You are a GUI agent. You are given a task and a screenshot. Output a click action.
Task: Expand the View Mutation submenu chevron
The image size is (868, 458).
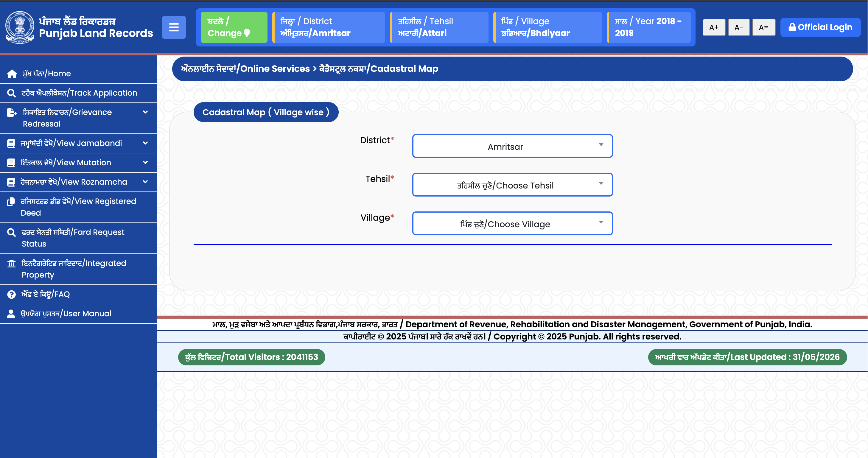tap(145, 162)
